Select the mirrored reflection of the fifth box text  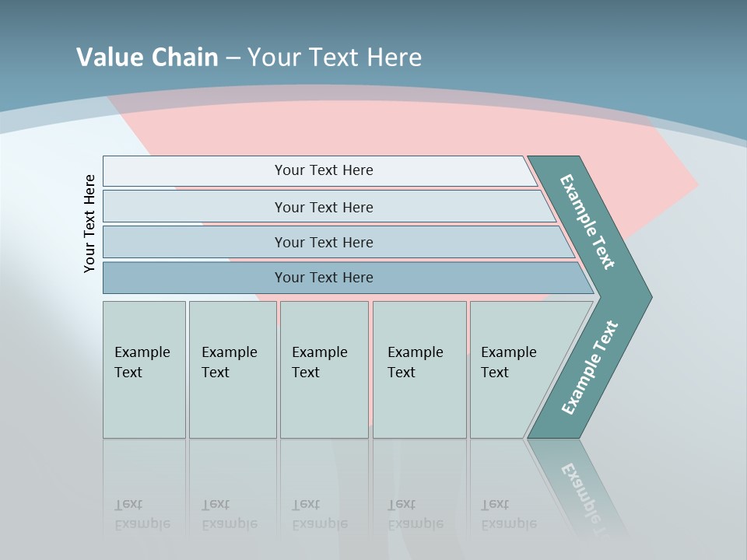tap(509, 514)
